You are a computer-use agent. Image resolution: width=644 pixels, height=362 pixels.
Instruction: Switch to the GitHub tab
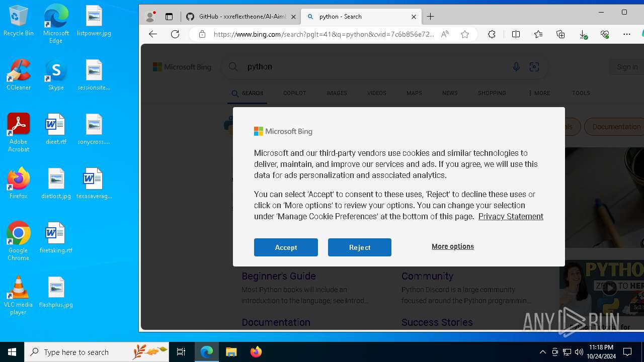pos(242,17)
